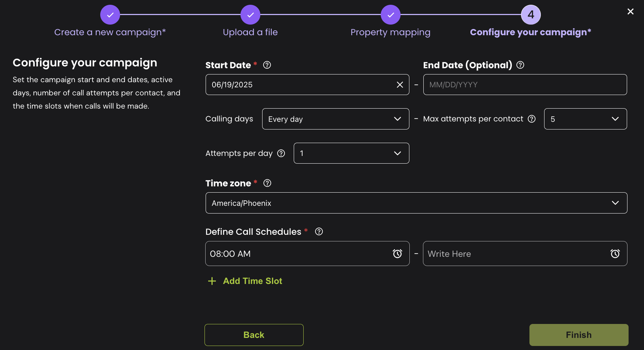Go to the Property mapping step
Screen dimensions: 644x350
click(390, 15)
